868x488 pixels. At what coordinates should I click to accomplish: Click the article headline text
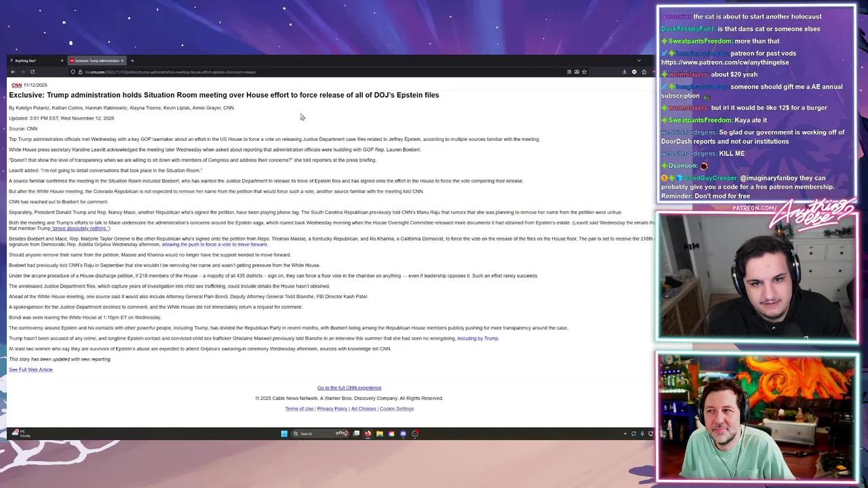(224, 95)
